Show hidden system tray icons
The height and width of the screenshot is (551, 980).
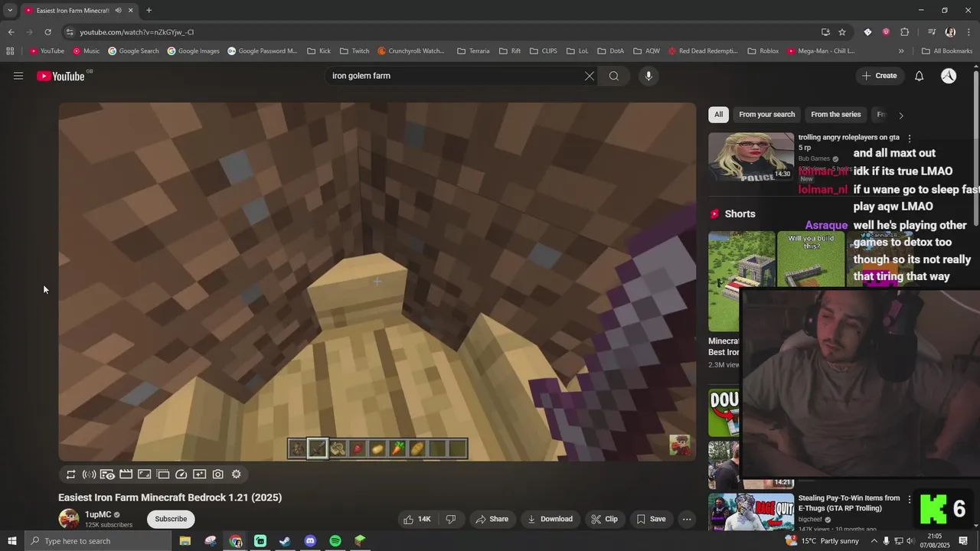point(874,541)
